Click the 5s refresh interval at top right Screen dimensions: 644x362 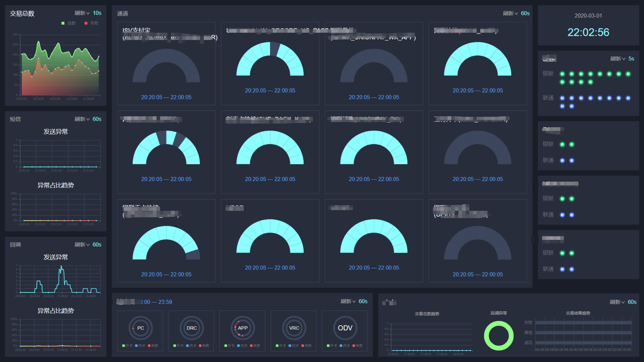click(x=631, y=59)
